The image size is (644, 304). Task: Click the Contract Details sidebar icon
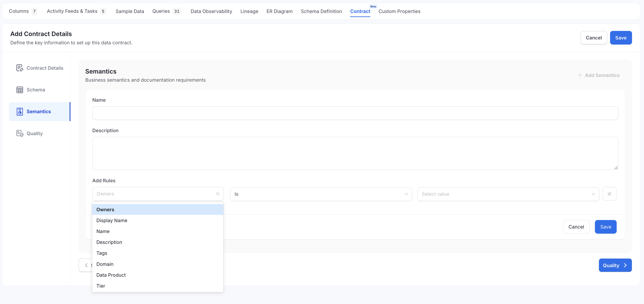20,68
